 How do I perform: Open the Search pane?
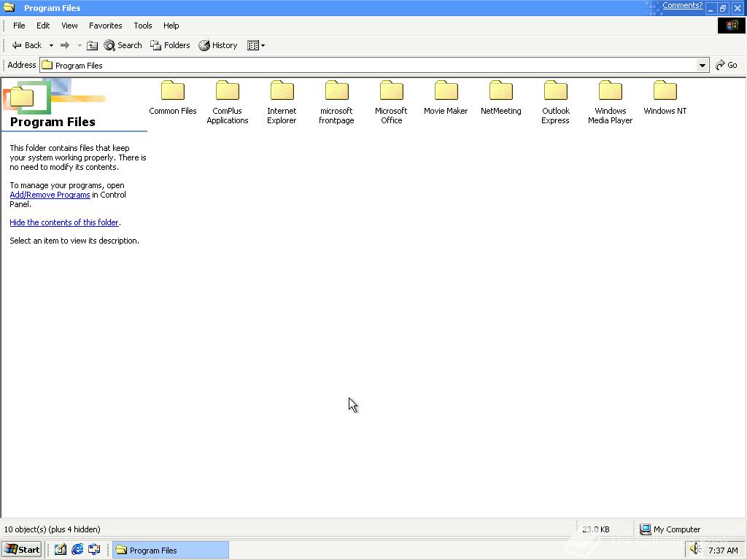coord(123,45)
